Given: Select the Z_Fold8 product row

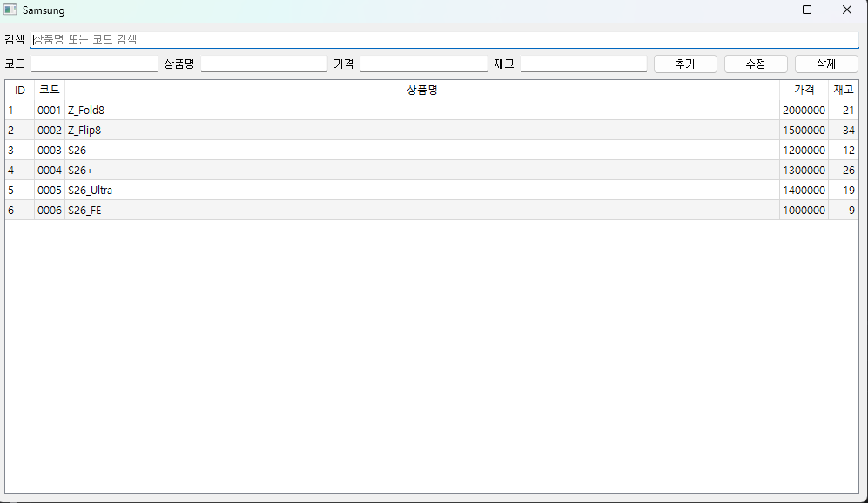Looking at the screenshot, I should click(432, 111).
